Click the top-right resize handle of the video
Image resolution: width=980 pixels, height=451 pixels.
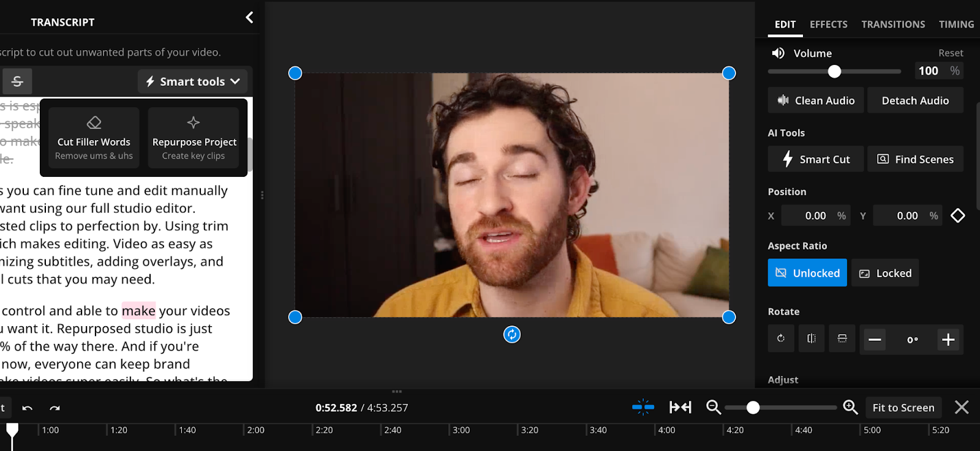729,73
